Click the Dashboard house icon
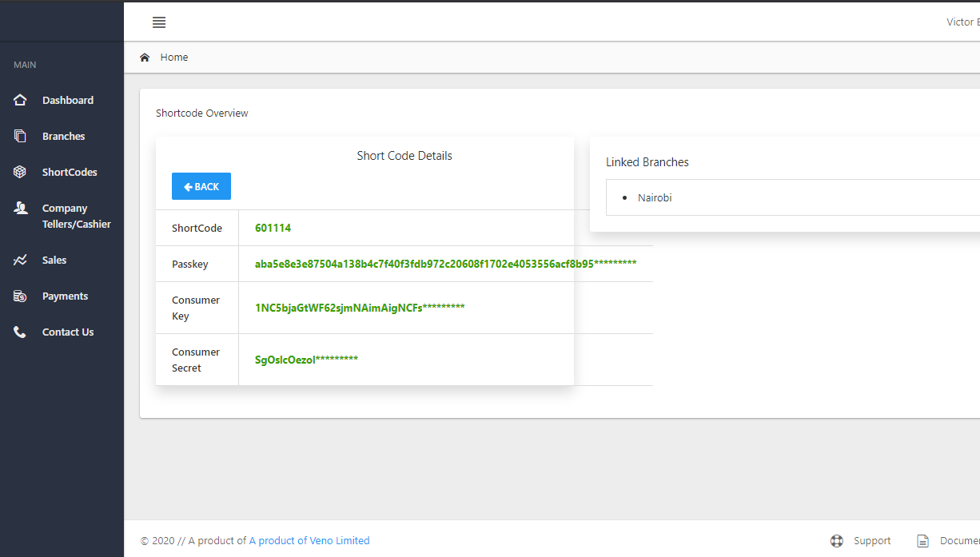The image size is (980, 557). click(20, 100)
